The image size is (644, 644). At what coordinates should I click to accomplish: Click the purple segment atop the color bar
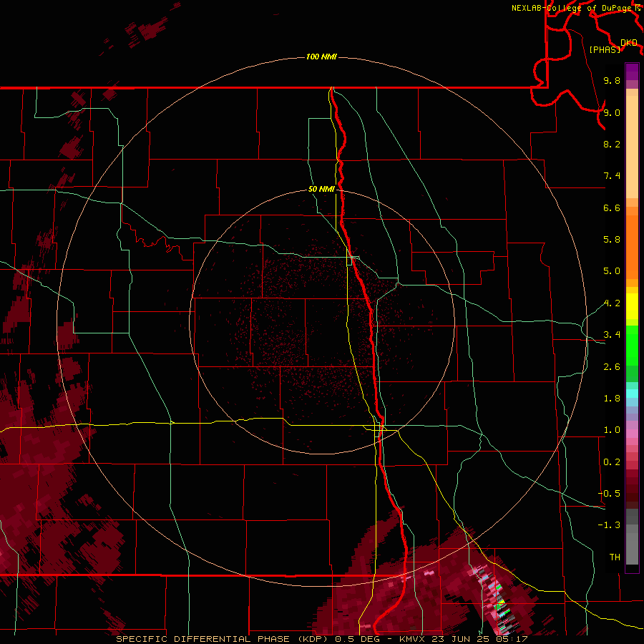point(632,72)
